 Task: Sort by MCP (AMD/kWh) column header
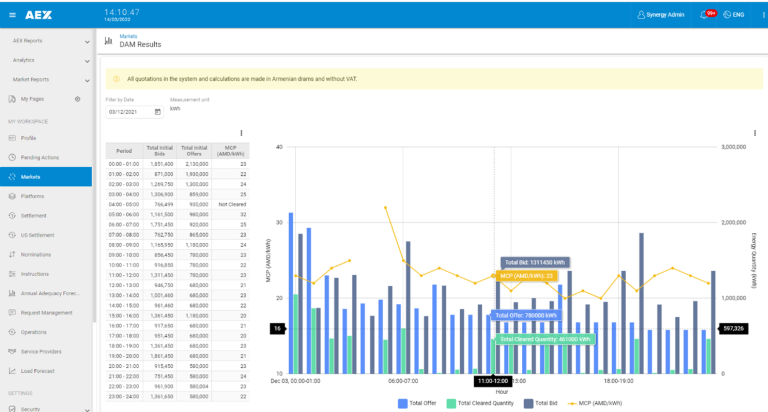point(230,151)
